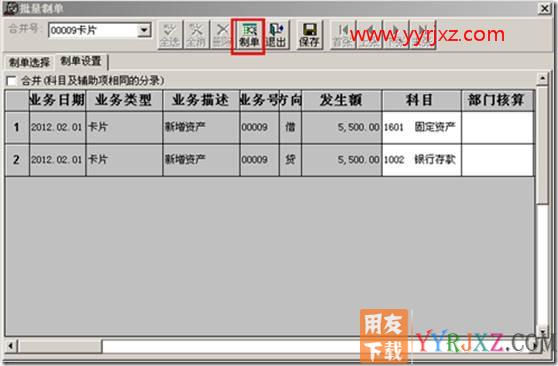Click the 退出 exit icon
Screen dimensions: 558x366
pyautogui.click(x=276, y=35)
